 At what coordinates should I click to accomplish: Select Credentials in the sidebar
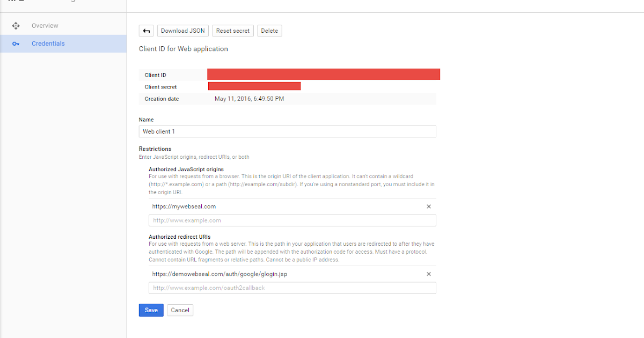(48, 43)
